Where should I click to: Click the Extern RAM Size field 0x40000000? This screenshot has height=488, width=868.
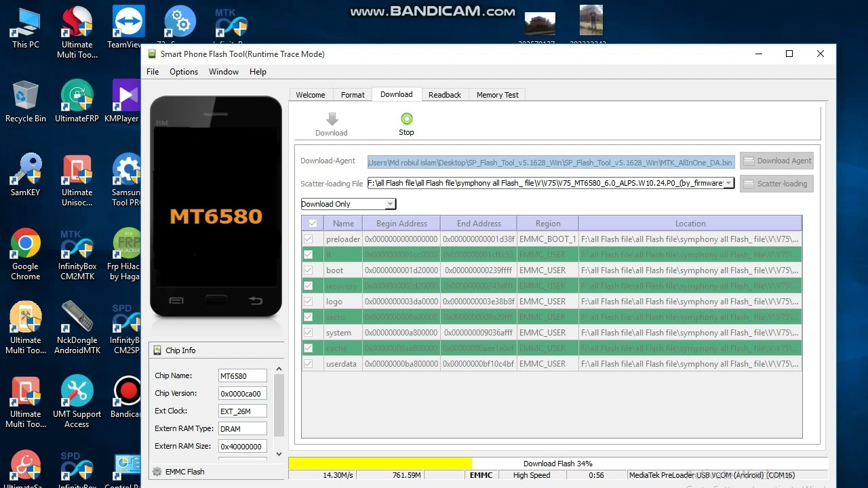tap(242, 447)
